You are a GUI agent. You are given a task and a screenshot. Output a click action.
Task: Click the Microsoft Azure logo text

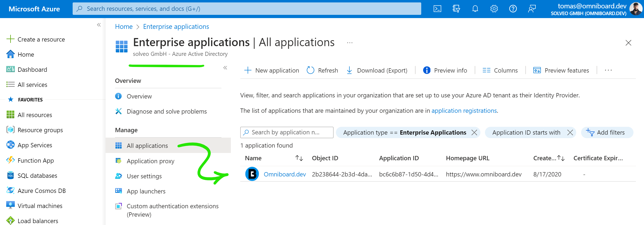(x=34, y=9)
